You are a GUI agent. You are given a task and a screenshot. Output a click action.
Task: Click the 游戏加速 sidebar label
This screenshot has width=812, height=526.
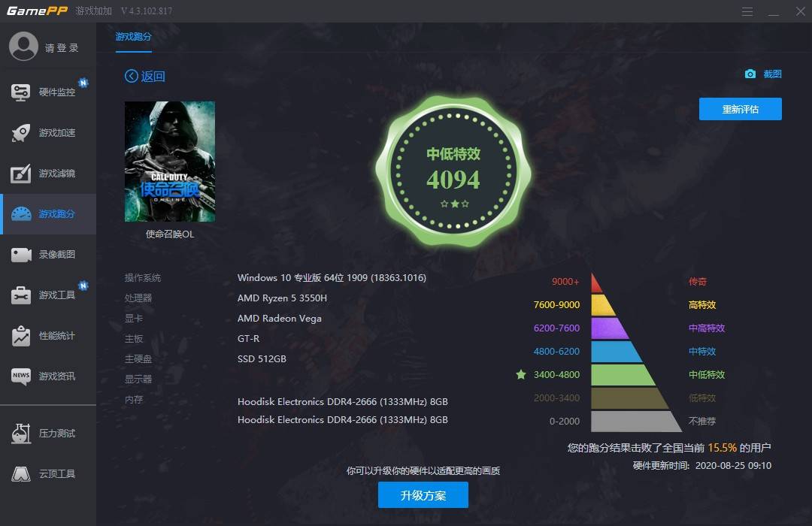click(57, 133)
